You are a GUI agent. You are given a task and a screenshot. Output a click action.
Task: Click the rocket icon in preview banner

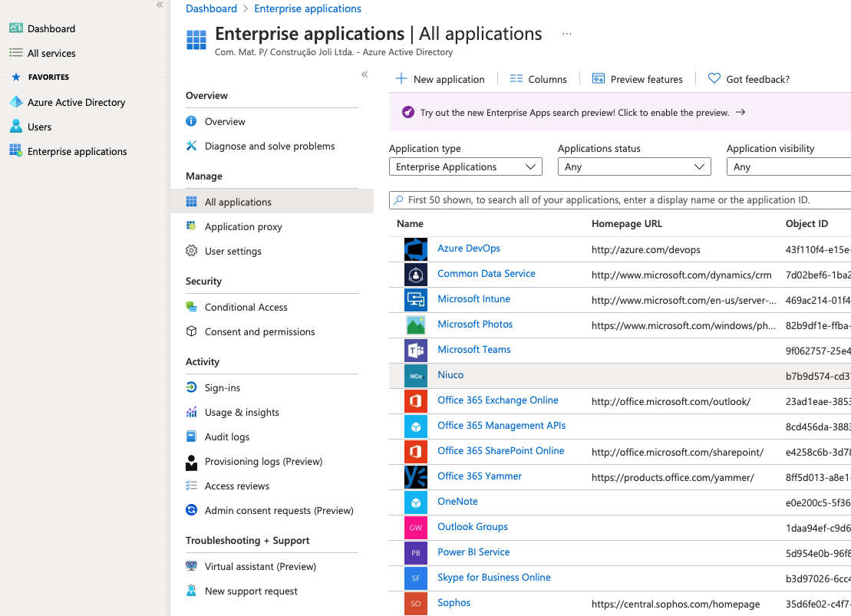click(x=408, y=112)
